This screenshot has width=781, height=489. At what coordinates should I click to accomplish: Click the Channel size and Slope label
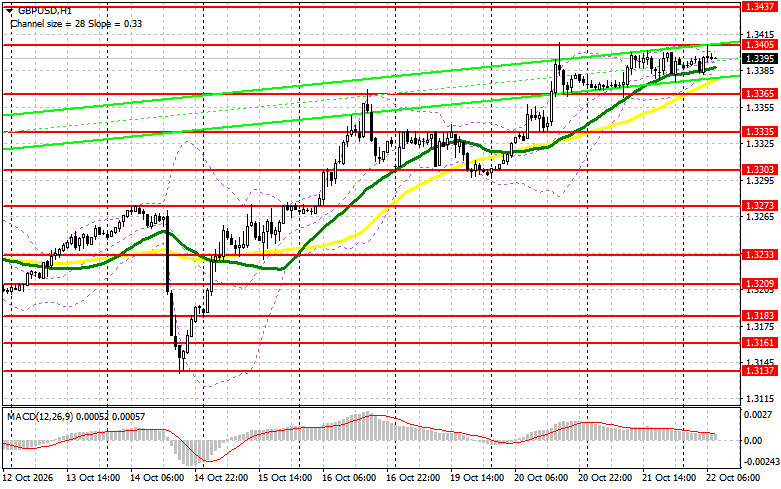click(x=76, y=23)
